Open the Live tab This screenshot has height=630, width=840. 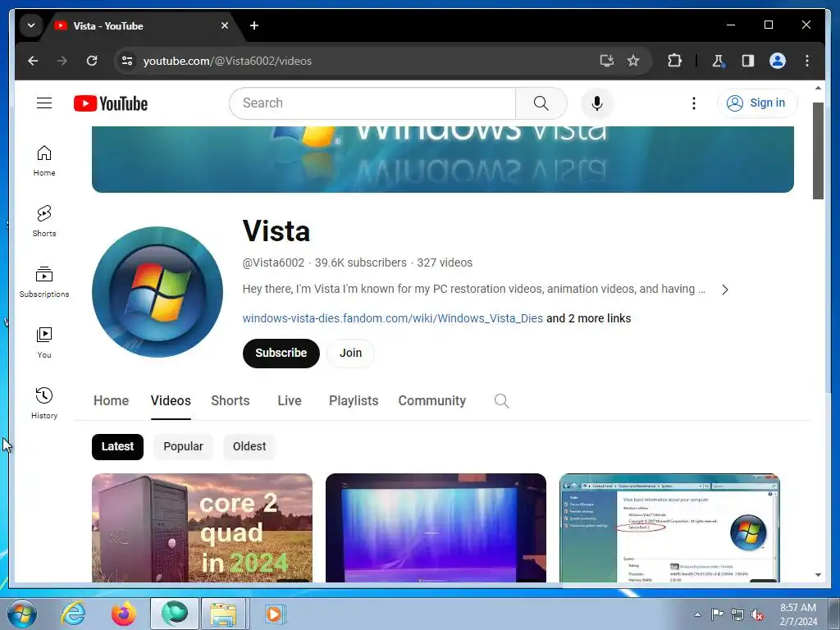[290, 400]
